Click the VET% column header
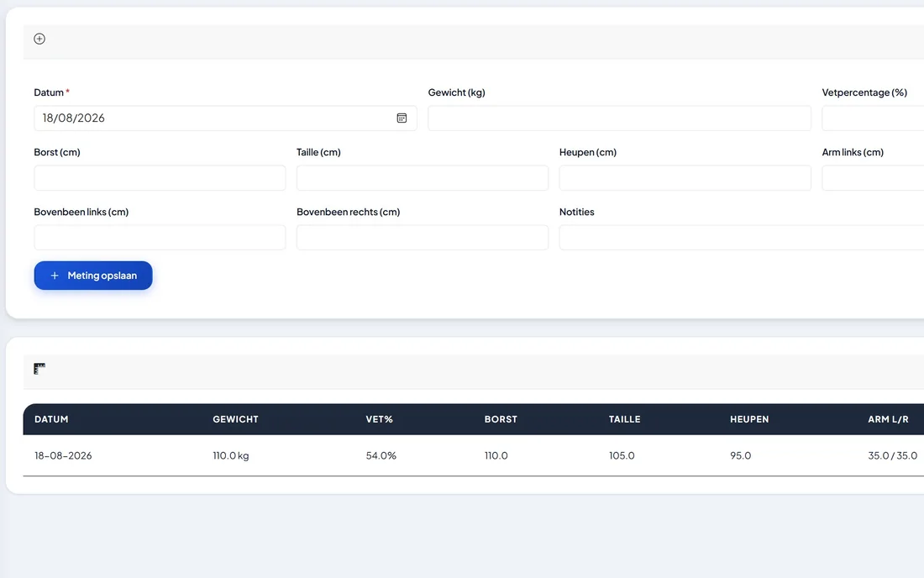924x578 pixels. click(x=379, y=419)
